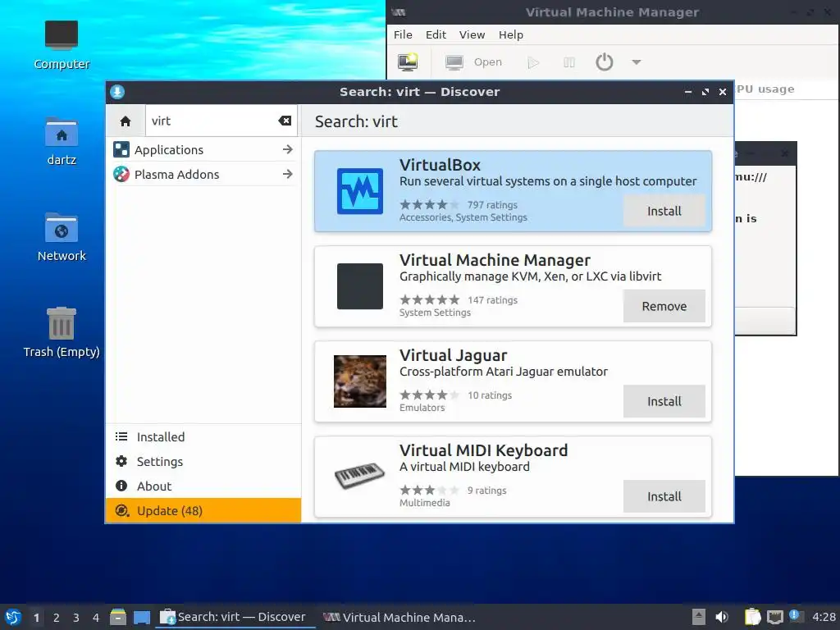This screenshot has height=630, width=840.
Task: Switch to workspace 2
Action: pyautogui.click(x=57, y=618)
